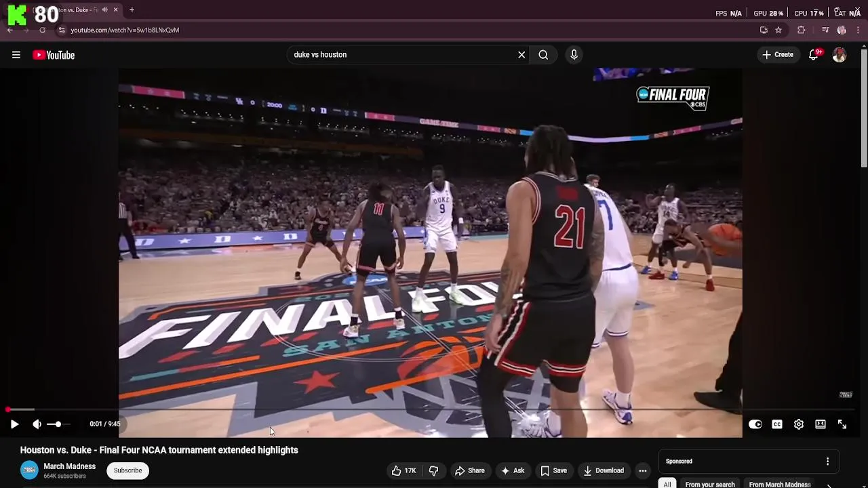The image size is (868, 488).
Task: Open the March Madness channel avatar
Action: point(29,470)
